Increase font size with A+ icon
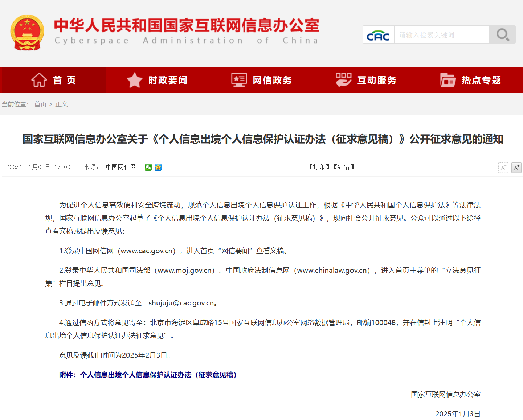Viewport: 523px width, 420px height. tap(516, 168)
